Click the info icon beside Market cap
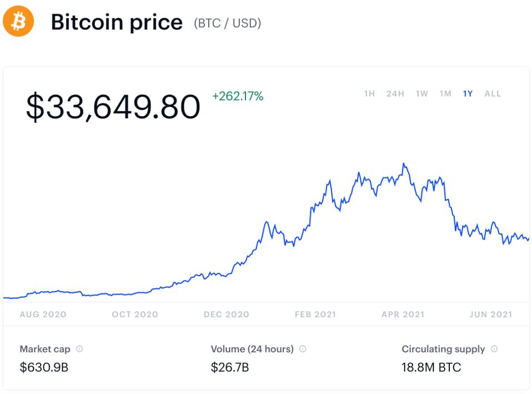Screen dimensions: 532x394 coord(79,349)
